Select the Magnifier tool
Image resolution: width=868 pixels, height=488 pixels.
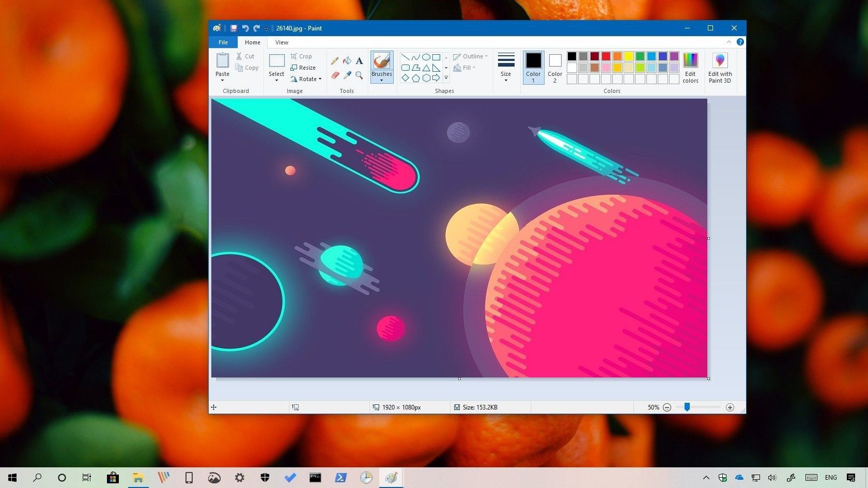(x=359, y=75)
